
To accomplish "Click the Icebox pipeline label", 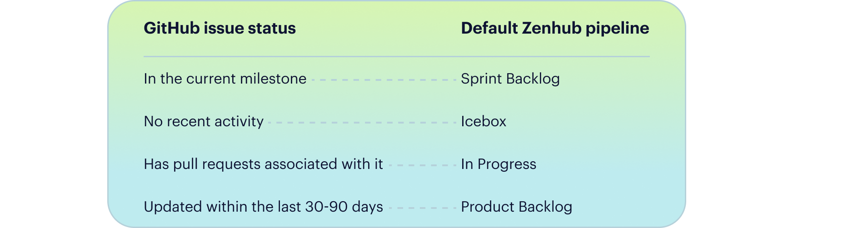I will coord(483,121).
